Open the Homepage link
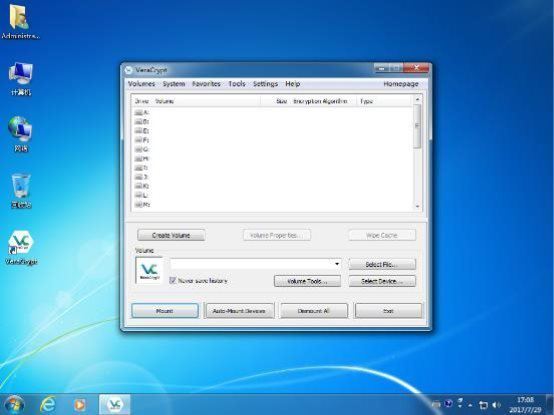Screen dimensions: 554x415 coord(401,84)
